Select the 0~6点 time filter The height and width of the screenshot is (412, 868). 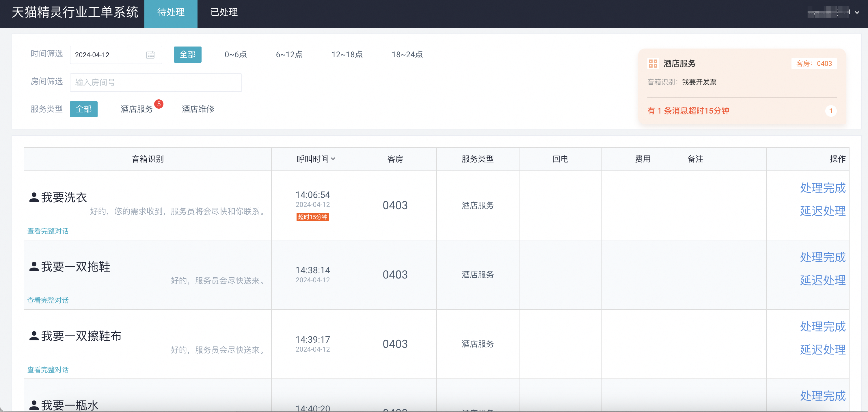(236, 55)
